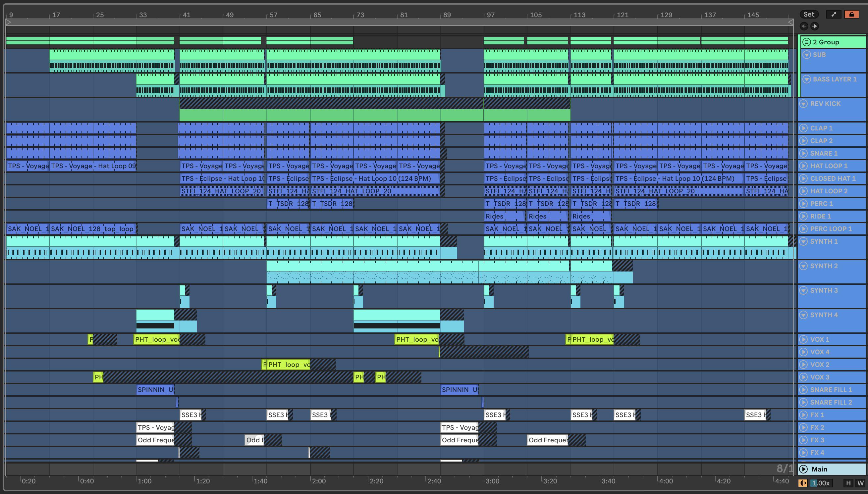Toggle the orange waveform zoom icon
The image size is (868, 494).
pyautogui.click(x=802, y=483)
